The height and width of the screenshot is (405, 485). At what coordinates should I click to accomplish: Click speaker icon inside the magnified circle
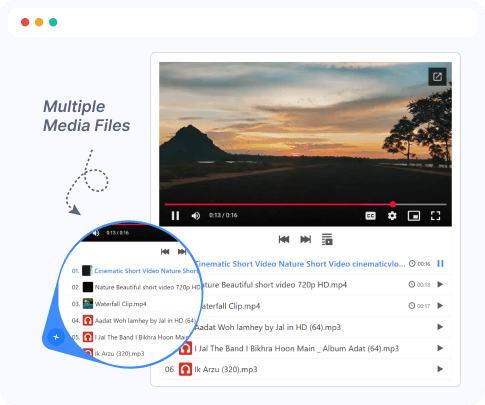pyautogui.click(x=96, y=233)
